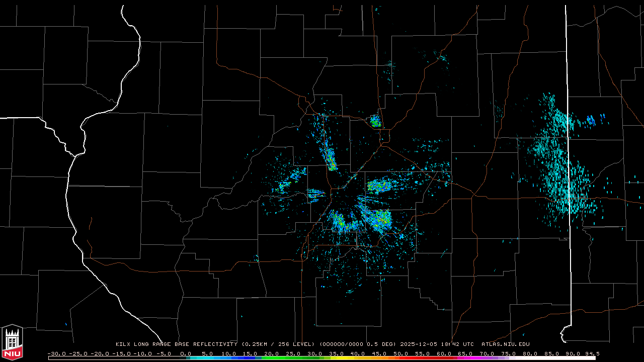This screenshot has height=362, width=644.
Task: Click the ATLAS.NIU.EDU text
Action: 505,344
